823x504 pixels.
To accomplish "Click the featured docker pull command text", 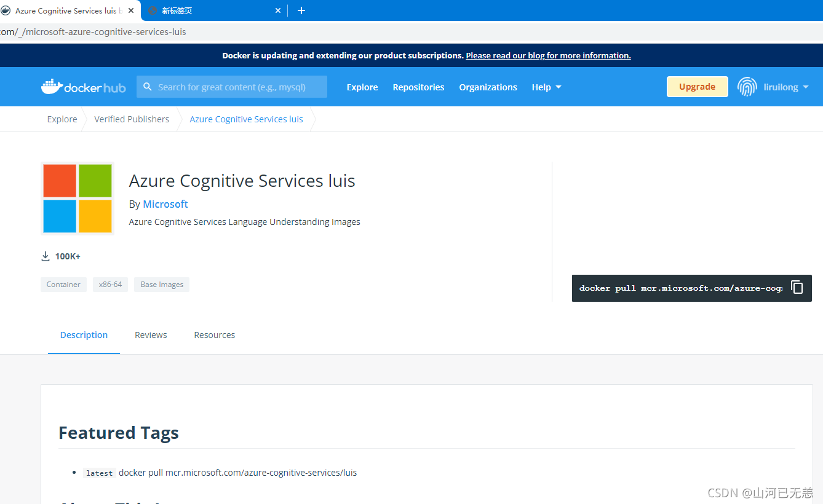I will (237, 473).
